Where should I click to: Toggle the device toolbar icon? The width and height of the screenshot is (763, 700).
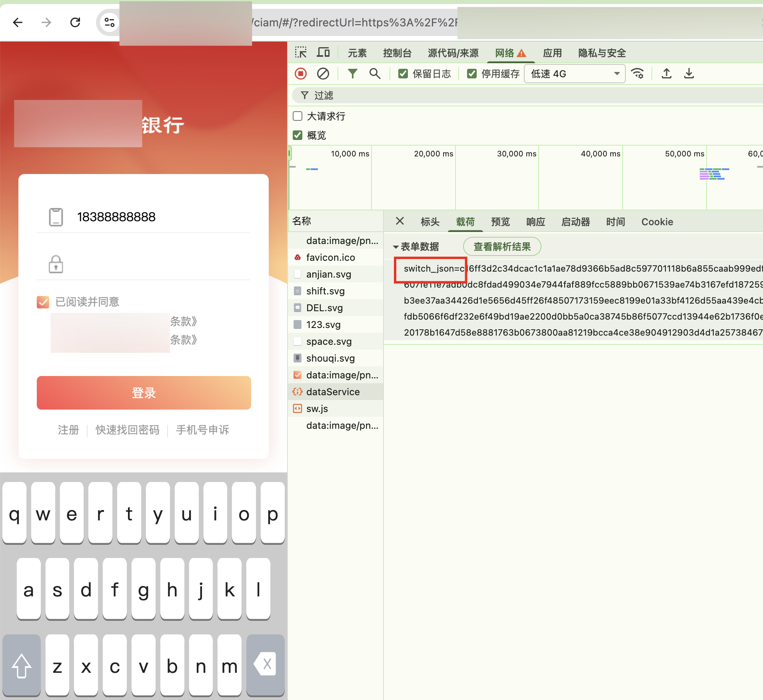tap(323, 53)
